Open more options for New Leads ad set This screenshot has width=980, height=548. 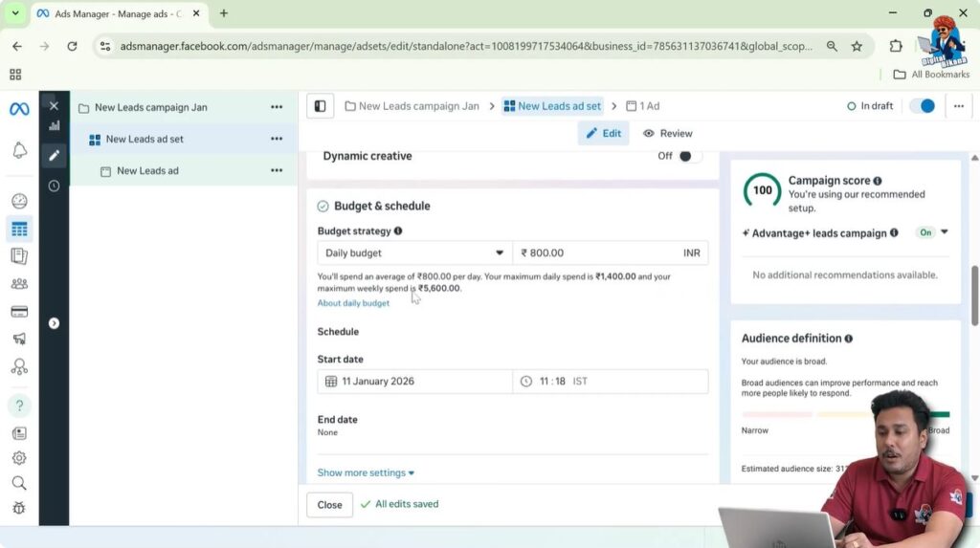tap(277, 139)
